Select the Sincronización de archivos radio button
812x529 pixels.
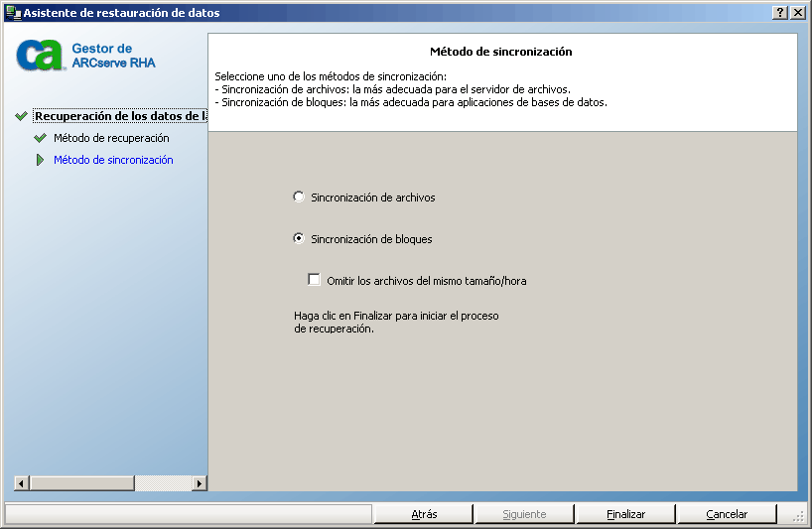coord(299,198)
